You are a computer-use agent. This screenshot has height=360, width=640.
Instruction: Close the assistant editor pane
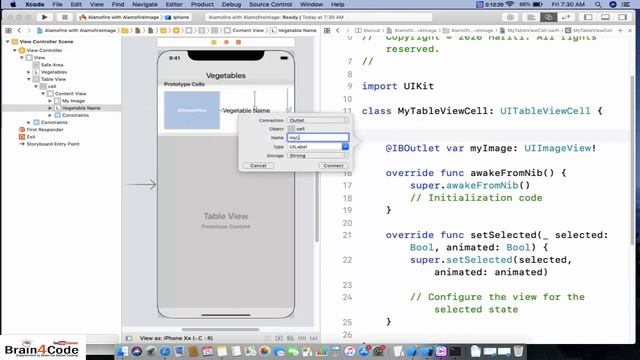(x=630, y=31)
